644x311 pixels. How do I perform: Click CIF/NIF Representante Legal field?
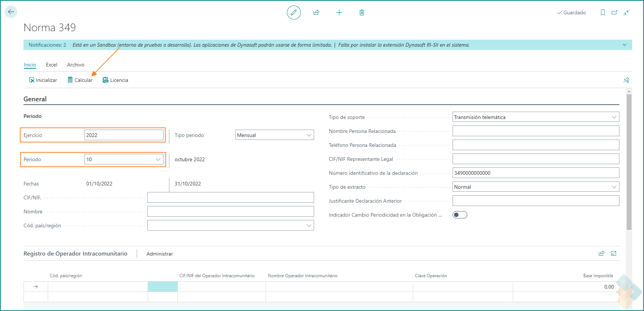(536, 159)
